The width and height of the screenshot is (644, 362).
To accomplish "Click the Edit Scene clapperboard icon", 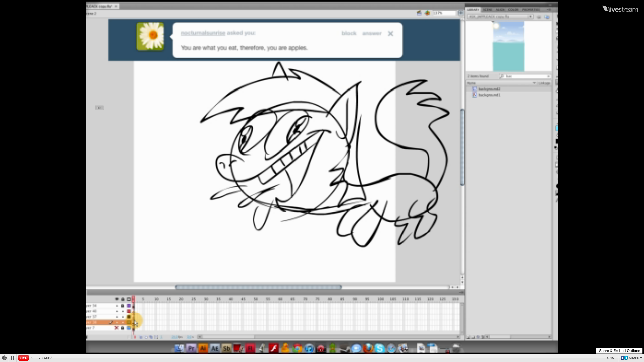I will 419,13.
